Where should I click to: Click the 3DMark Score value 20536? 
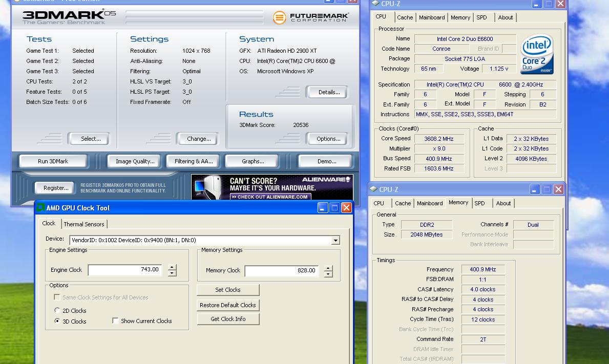[301, 125]
